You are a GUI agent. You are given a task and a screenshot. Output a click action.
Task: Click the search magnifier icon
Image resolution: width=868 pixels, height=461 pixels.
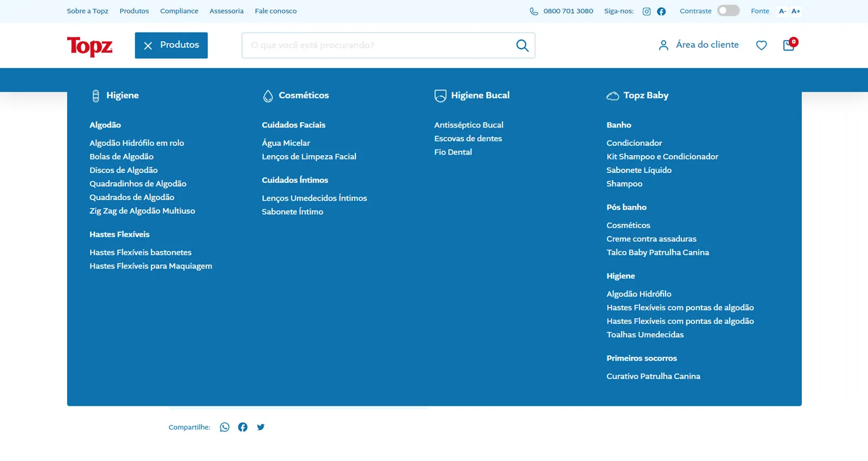click(522, 46)
